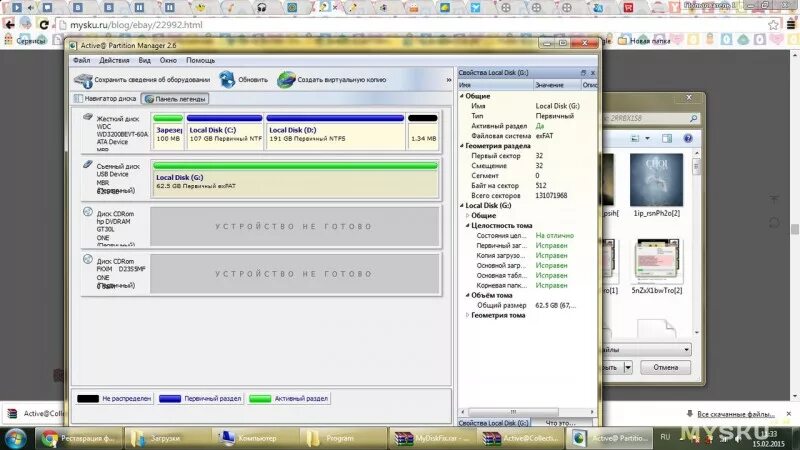Click Все скачанные файлы link
The width and height of the screenshot is (800, 450).
(736, 414)
